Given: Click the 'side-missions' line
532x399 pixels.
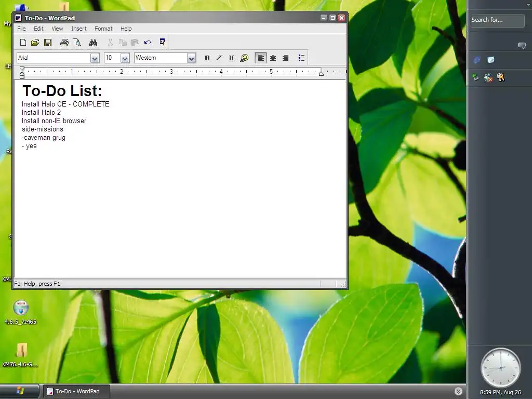Looking at the screenshot, I should click(43, 129).
